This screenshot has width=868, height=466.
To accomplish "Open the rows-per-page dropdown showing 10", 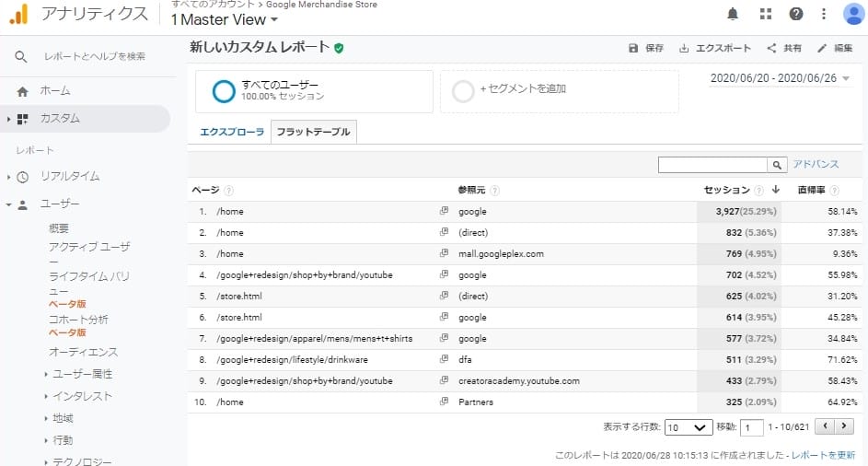I will tap(689, 427).
